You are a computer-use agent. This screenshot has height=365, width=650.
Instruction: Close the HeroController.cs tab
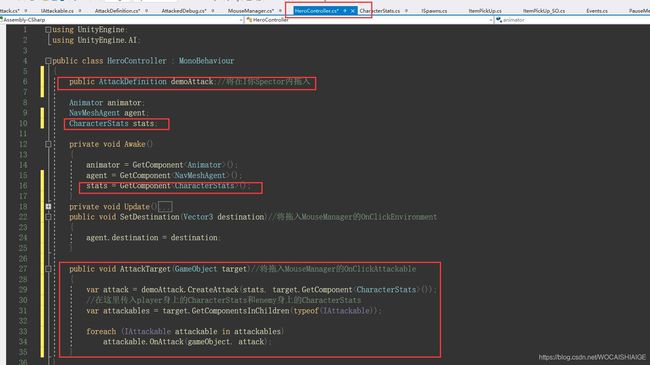(x=353, y=11)
